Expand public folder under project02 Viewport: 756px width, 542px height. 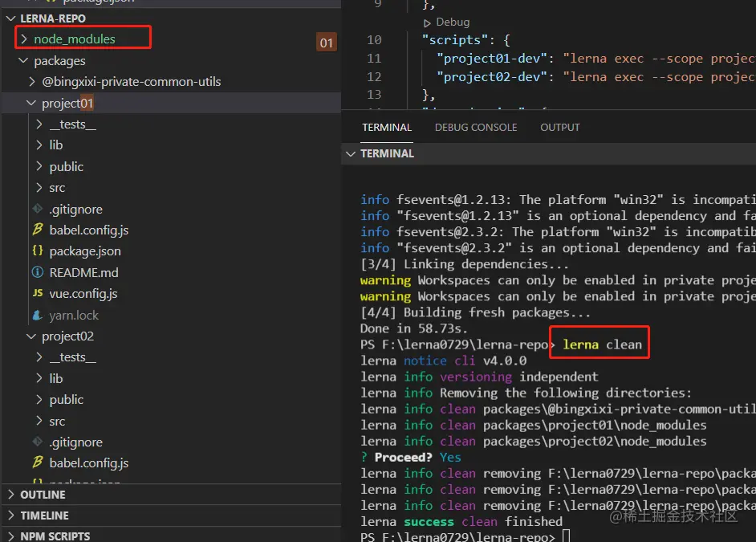click(39, 399)
